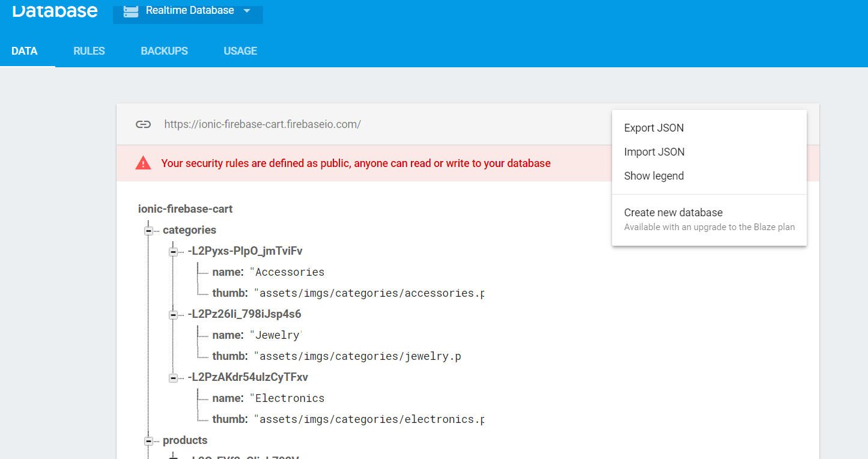Click thumb key under Jewelry category
The width and height of the screenshot is (868, 459).
(230, 356)
